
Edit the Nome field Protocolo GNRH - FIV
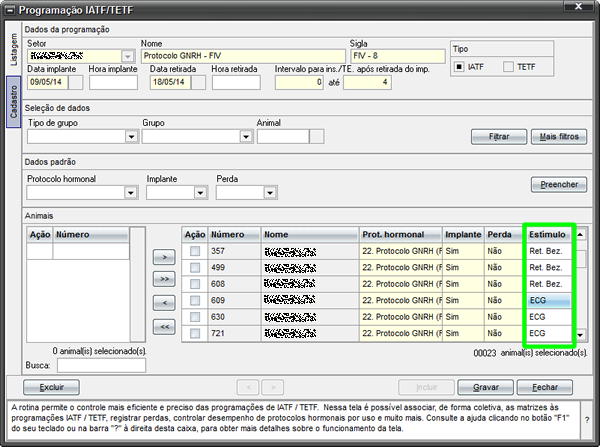243,56
